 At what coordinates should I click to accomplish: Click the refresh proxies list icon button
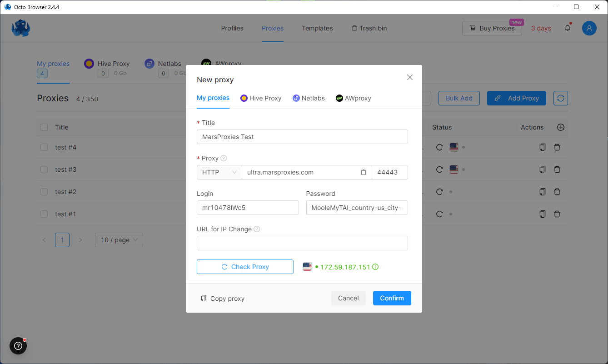click(561, 98)
